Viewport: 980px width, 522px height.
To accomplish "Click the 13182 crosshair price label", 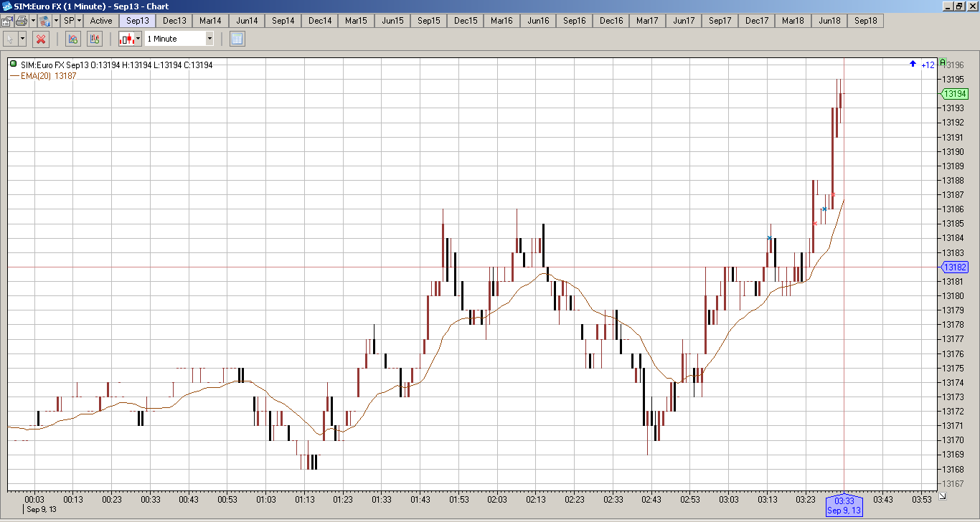I will coord(954,267).
